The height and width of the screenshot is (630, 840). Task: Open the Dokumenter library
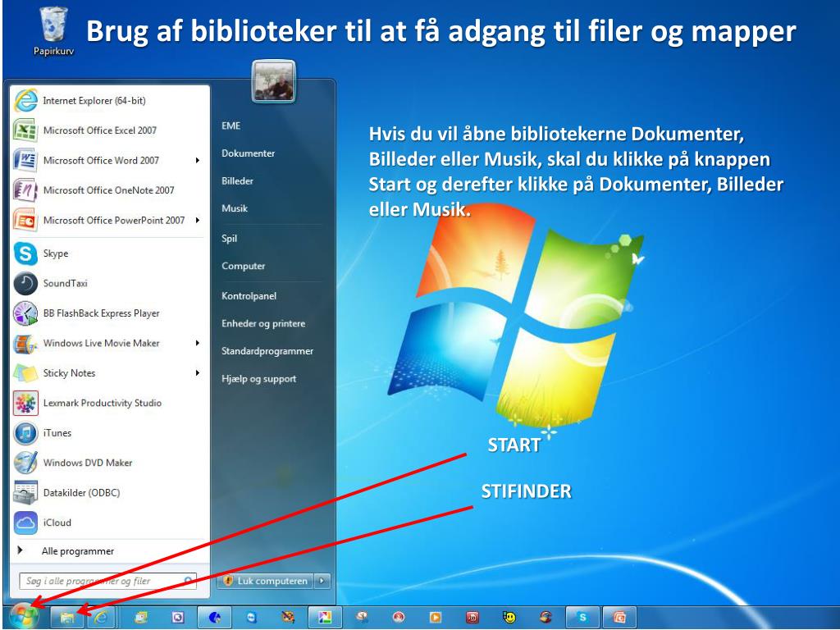coord(248,153)
